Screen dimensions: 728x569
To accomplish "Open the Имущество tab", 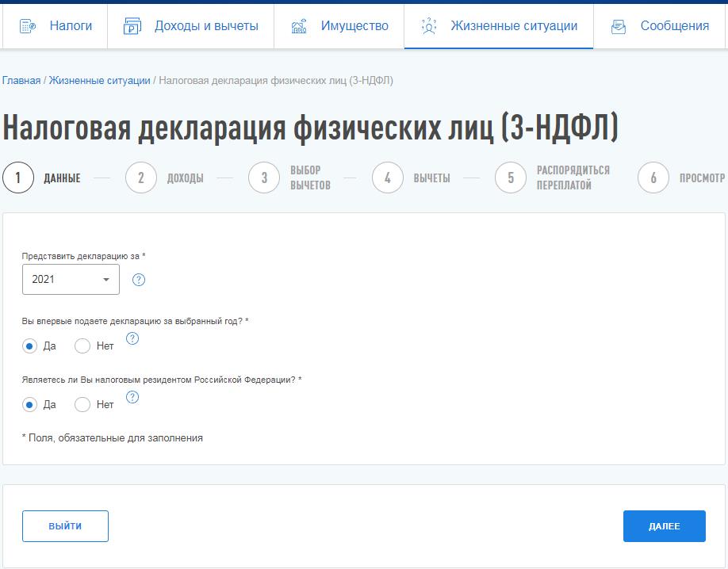I will 354,26.
